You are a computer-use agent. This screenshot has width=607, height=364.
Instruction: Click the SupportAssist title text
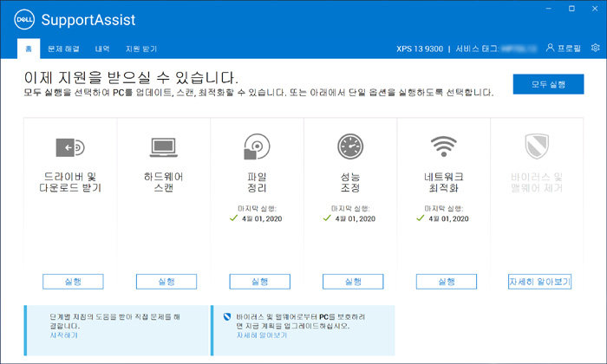tap(88, 20)
